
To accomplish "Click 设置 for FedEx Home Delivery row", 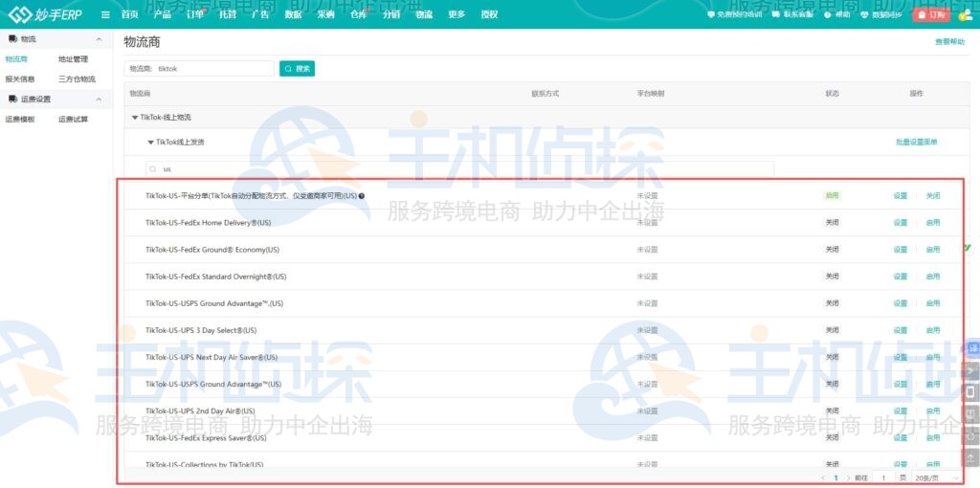I will pyautogui.click(x=900, y=222).
